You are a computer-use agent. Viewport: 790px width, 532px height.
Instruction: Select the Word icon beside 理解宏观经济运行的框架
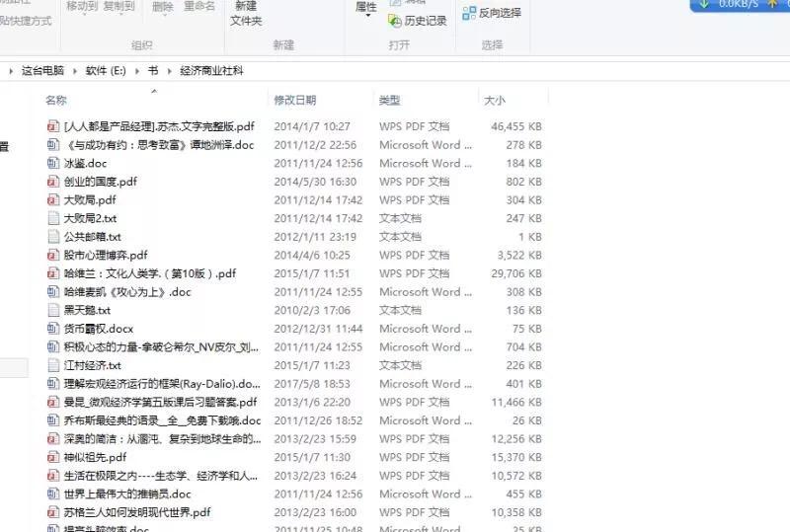pyautogui.click(x=53, y=383)
